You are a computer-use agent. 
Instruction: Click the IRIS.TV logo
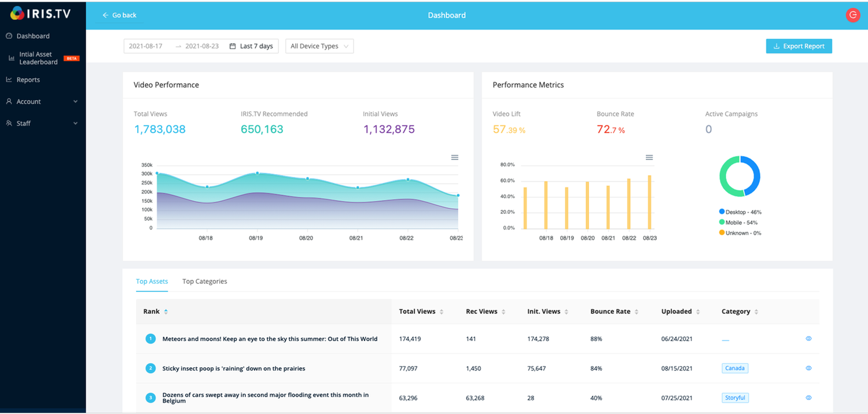click(x=41, y=13)
